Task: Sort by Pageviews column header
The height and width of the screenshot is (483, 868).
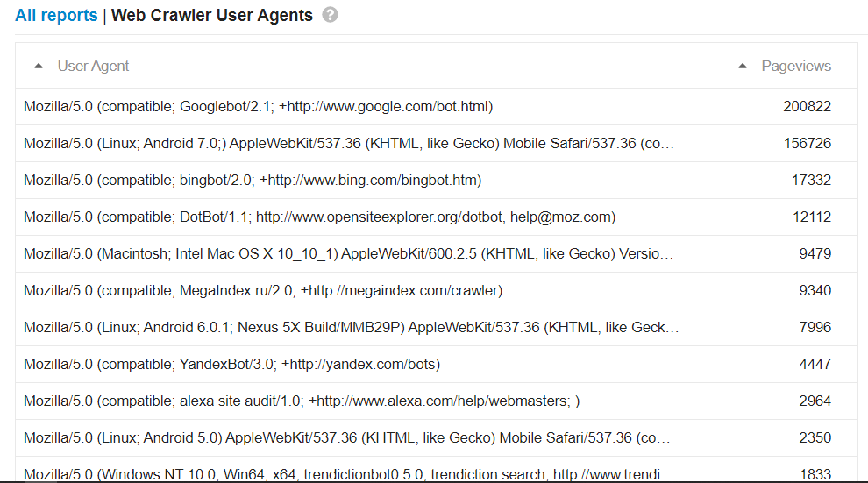Action: pyautogui.click(x=796, y=66)
